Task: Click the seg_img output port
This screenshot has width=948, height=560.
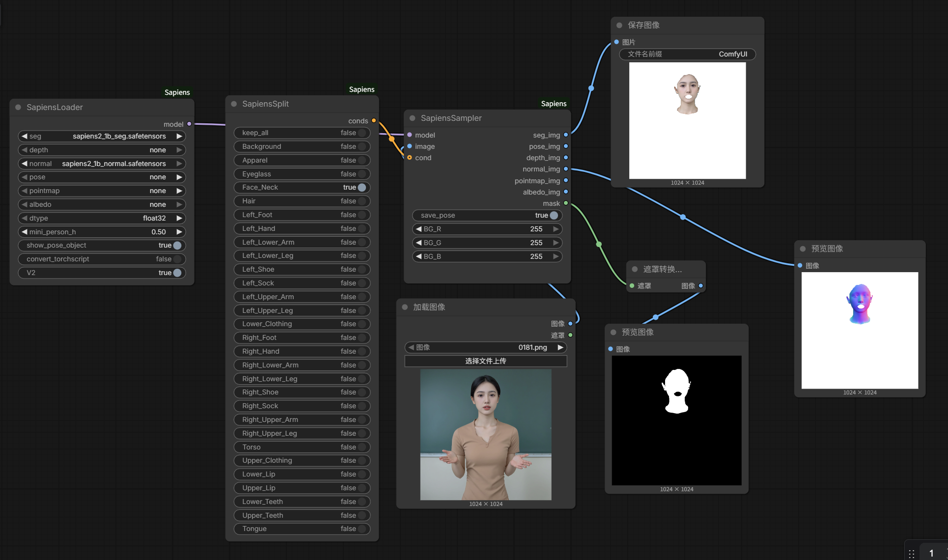Action: [566, 135]
